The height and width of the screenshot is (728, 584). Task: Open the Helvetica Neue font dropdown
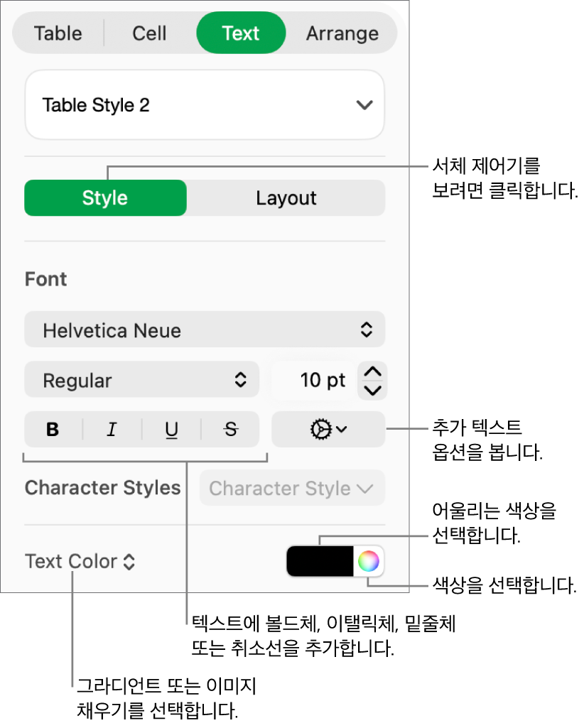tap(205, 330)
